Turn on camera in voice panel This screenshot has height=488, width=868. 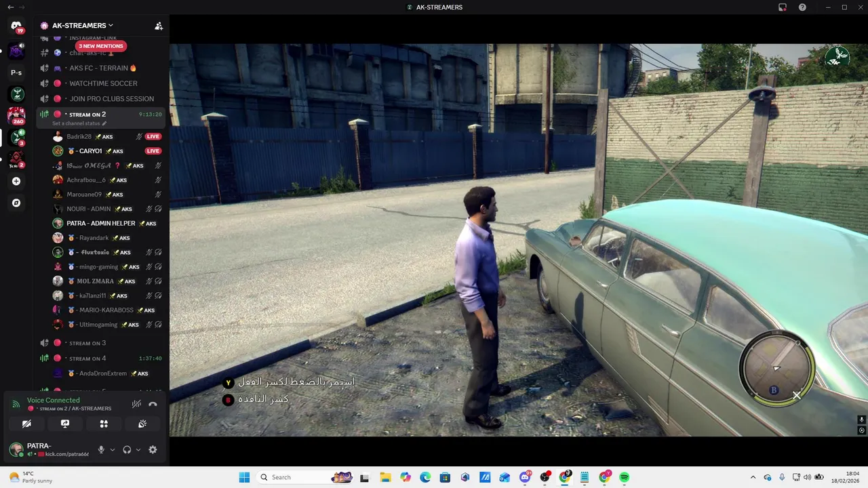(x=26, y=424)
